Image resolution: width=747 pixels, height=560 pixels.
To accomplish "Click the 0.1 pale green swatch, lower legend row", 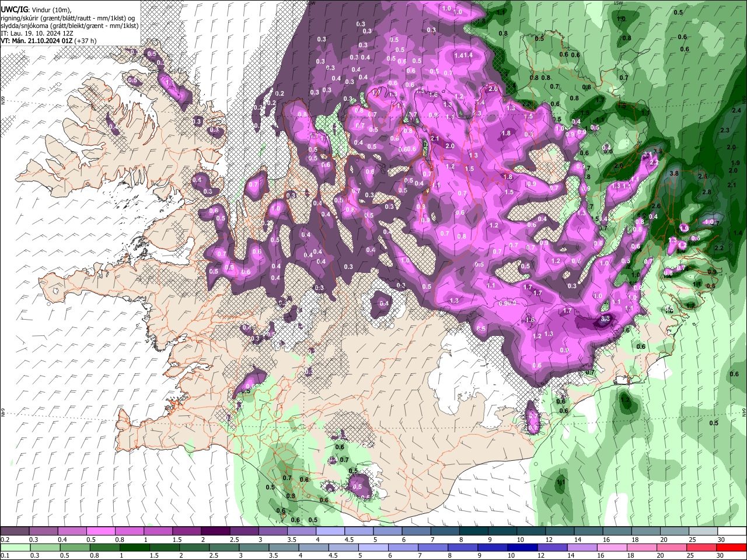I will tap(15, 547).
